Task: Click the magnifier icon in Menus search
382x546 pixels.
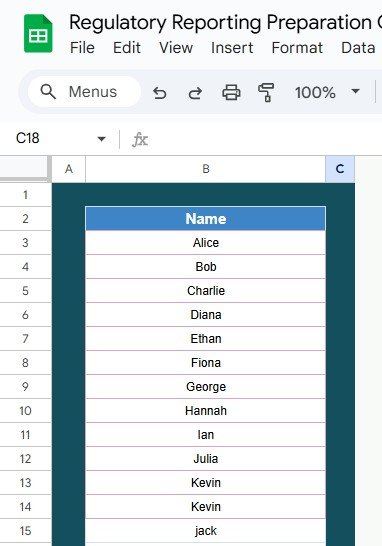Action: 48,92
